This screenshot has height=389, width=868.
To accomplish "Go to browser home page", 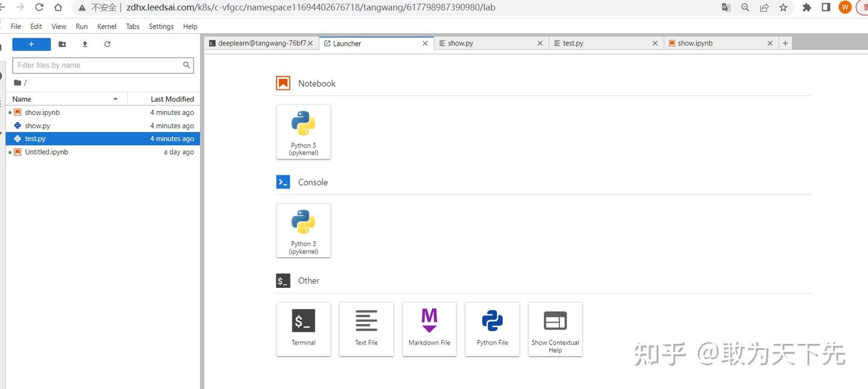I will pyautogui.click(x=58, y=7).
